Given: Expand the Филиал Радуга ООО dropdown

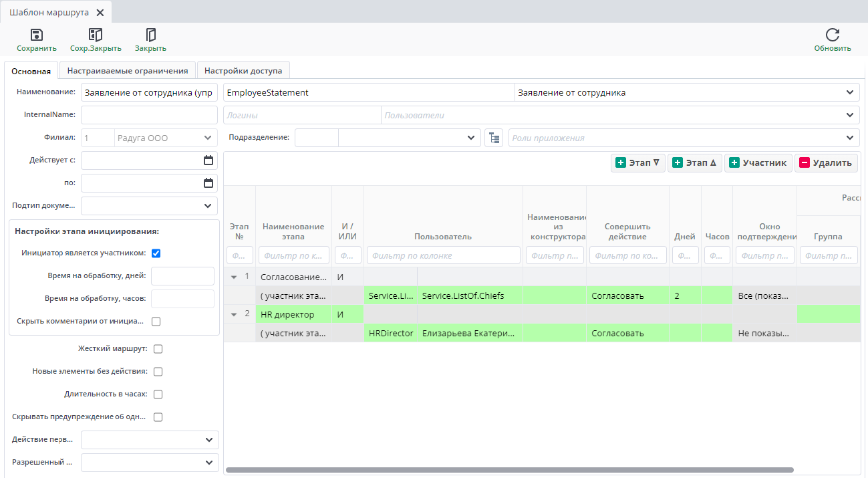Looking at the screenshot, I should pyautogui.click(x=207, y=138).
